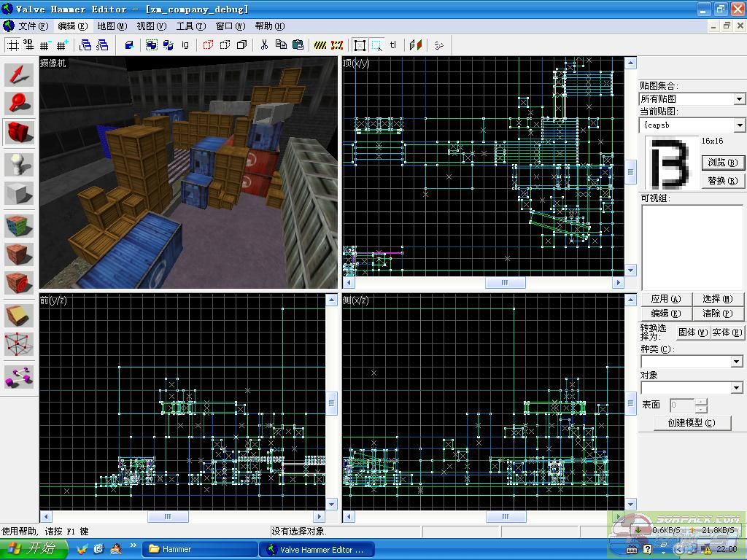The height and width of the screenshot is (560, 747).
Task: Click the scissors Cut icon in toolbar
Action: [x=264, y=45]
